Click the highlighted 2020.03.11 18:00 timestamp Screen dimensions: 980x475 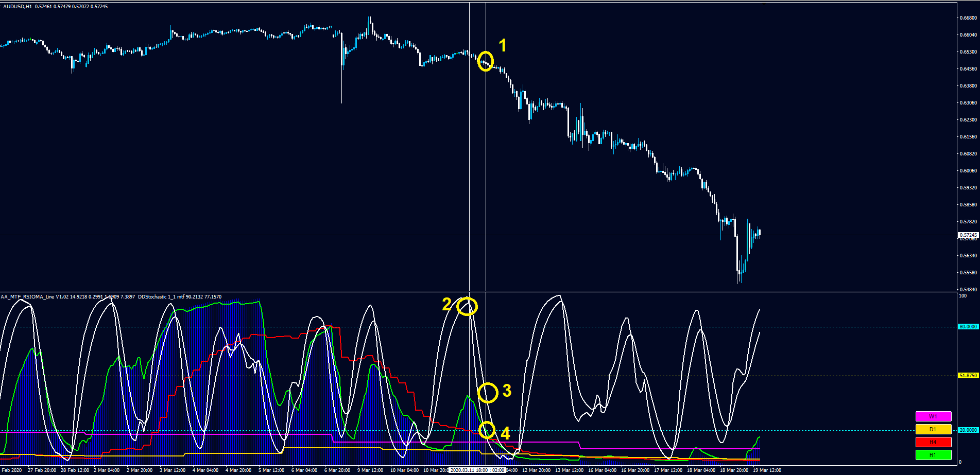tap(470, 470)
